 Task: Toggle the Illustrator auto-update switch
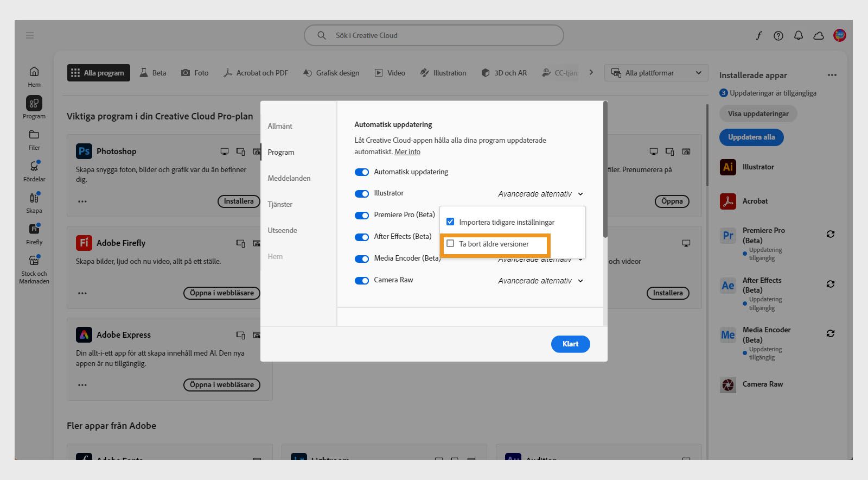pyautogui.click(x=362, y=194)
